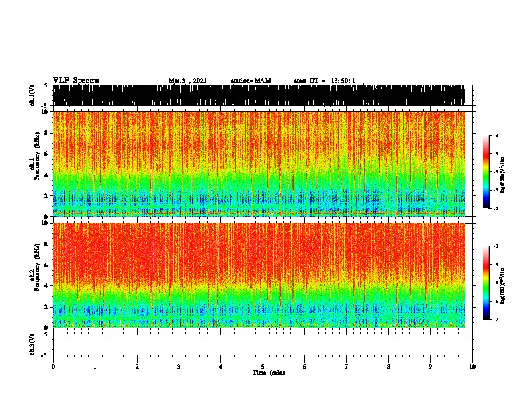Click the ch.1 black waveform panel
Screen dimensions: 532x411
click(259, 95)
